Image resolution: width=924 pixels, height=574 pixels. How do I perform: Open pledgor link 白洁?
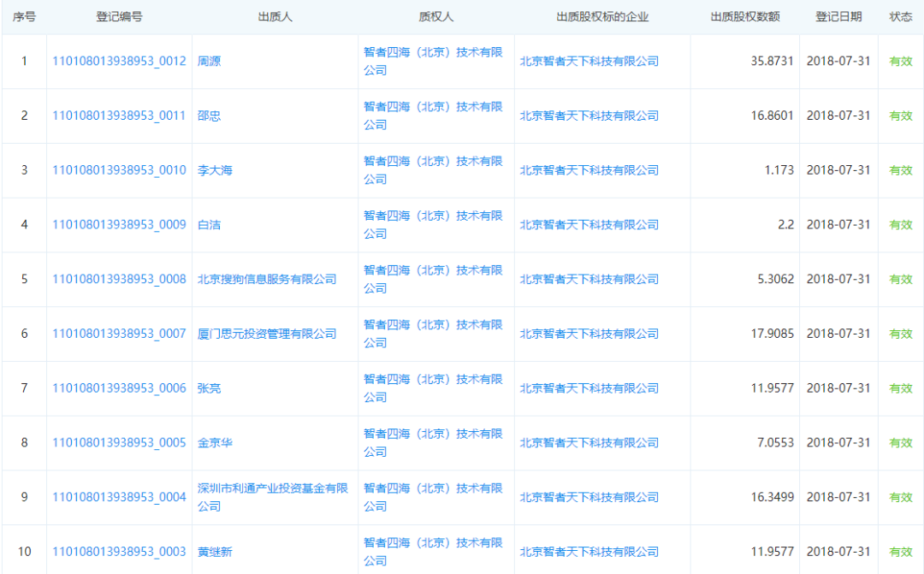[x=210, y=224]
